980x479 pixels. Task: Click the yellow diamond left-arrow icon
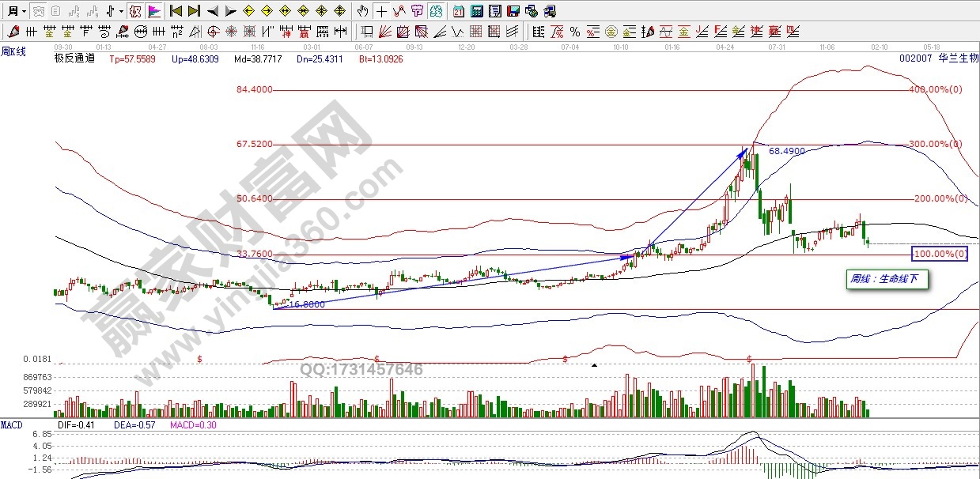tap(248, 11)
